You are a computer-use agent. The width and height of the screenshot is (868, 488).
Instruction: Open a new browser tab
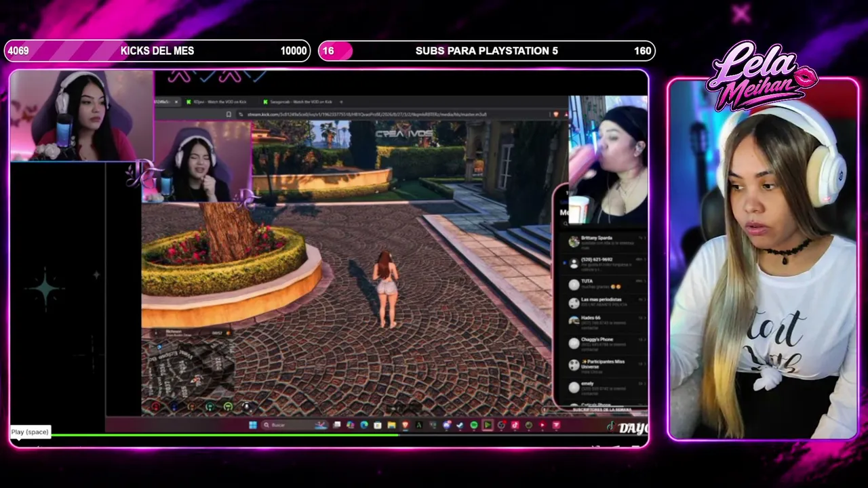point(341,102)
